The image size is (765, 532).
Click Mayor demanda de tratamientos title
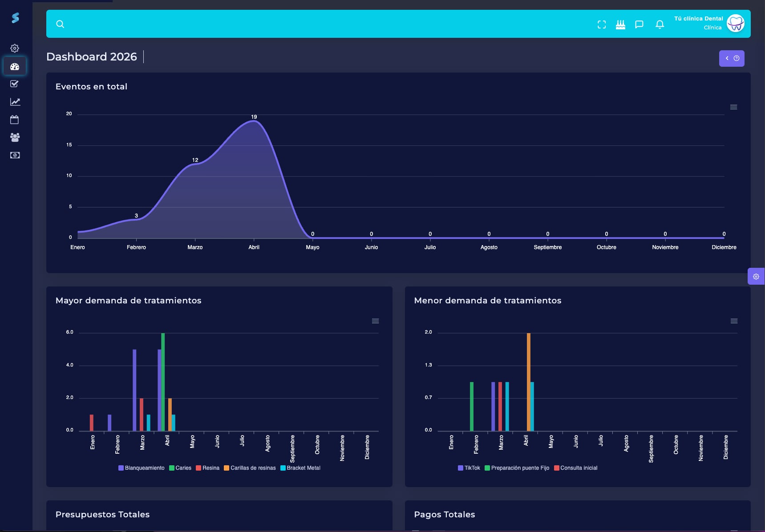pyautogui.click(x=128, y=301)
